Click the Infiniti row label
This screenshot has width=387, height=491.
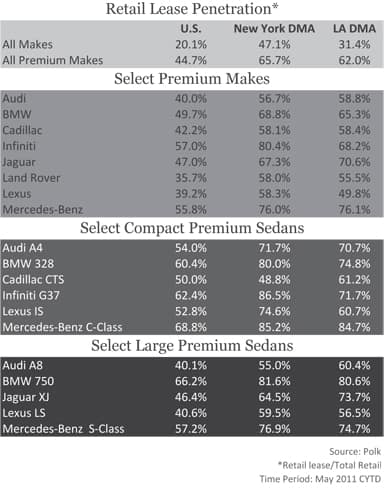coord(19,146)
